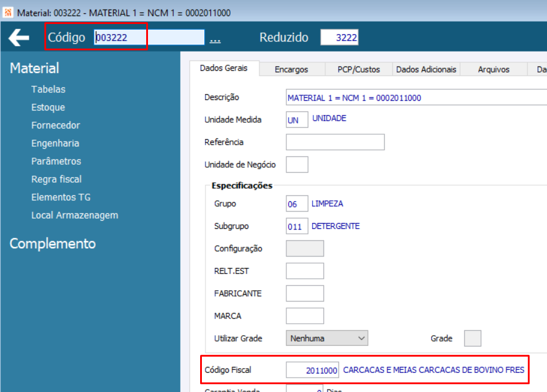The height and width of the screenshot is (392, 547).
Task: Open Elementos TG in the sidebar
Action: click(x=61, y=197)
